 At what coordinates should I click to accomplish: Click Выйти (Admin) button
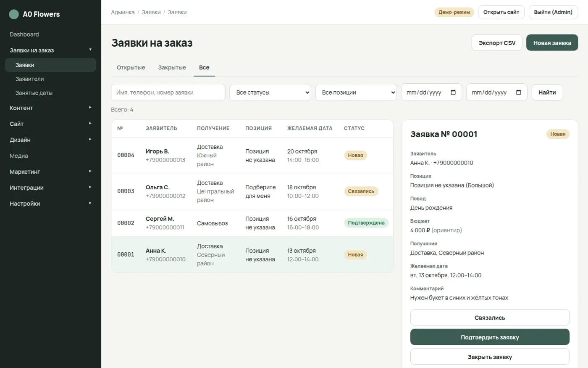553,12
